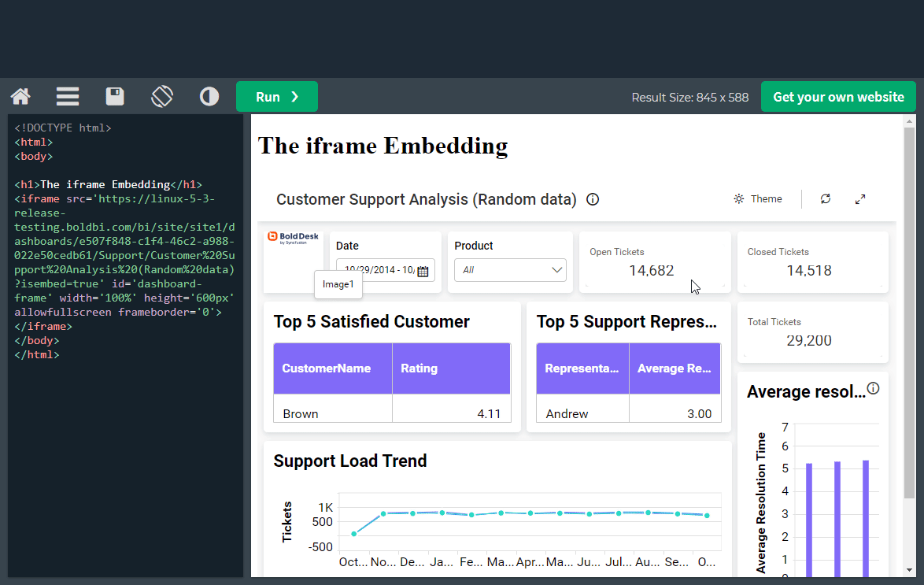Click the BoldDesk logo image
The height and width of the screenshot is (585, 924).
pyautogui.click(x=293, y=238)
